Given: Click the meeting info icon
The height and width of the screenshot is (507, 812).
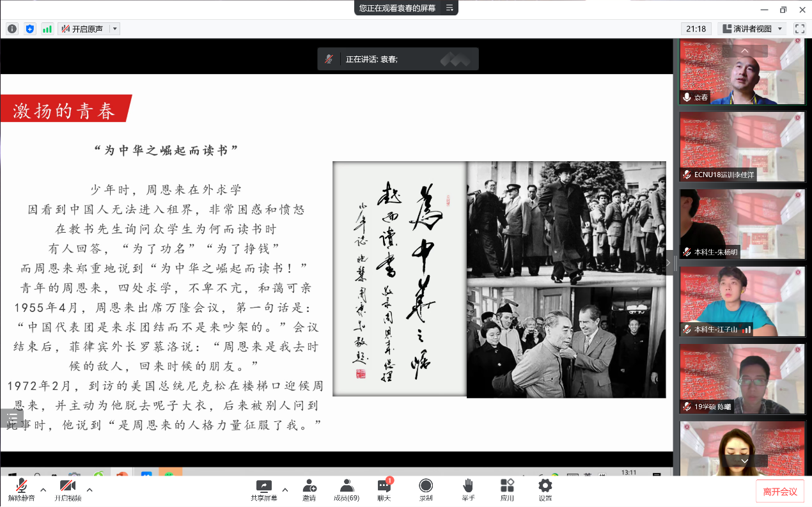Looking at the screenshot, I should pyautogui.click(x=12, y=29).
